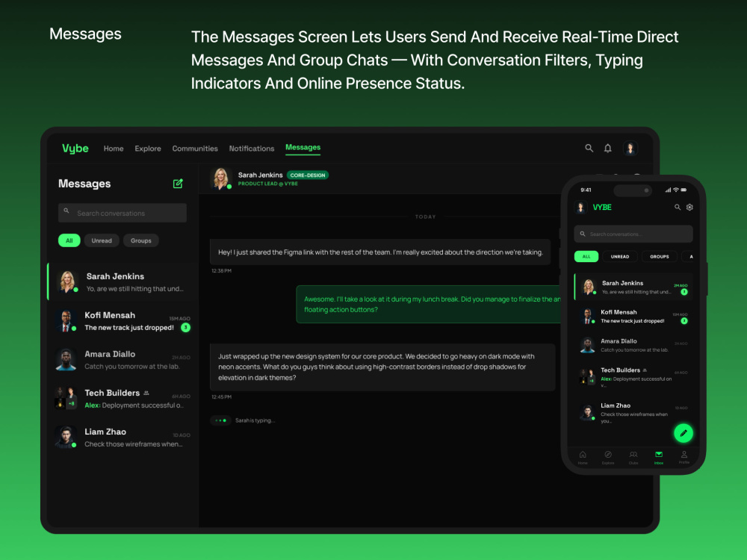Click the VYBE logo in phone header
Viewport: 747px width, 560px height.
point(602,207)
